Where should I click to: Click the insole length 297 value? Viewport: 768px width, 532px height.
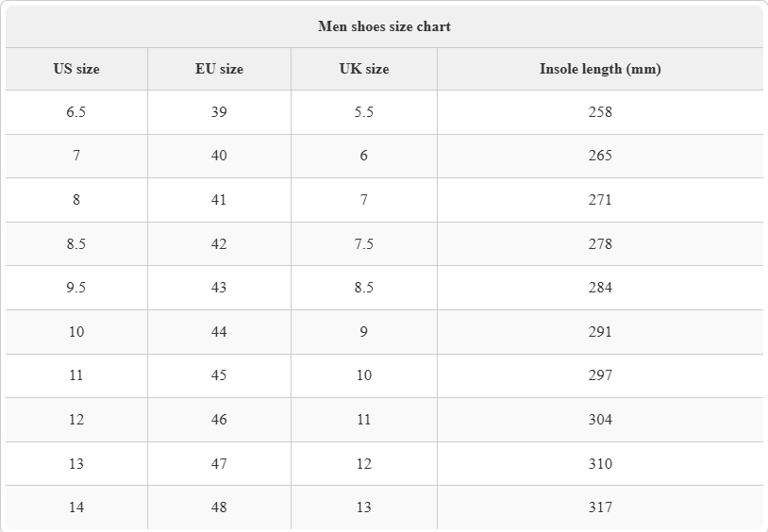click(600, 375)
